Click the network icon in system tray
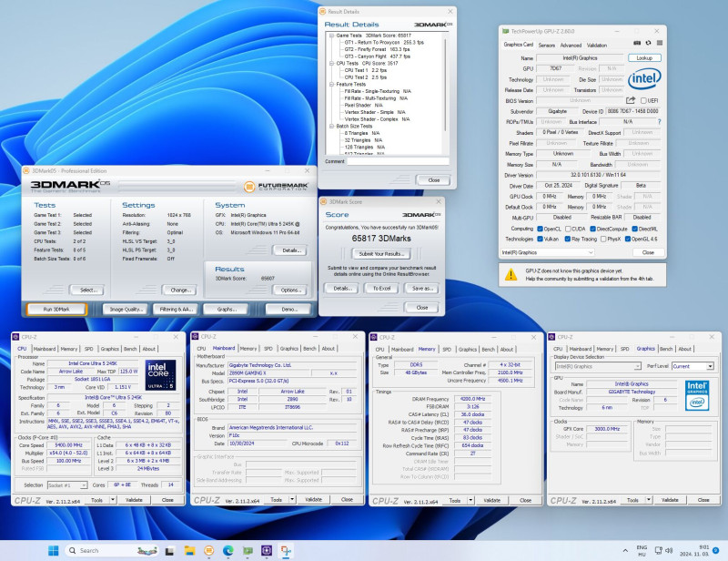728x561 pixels. coord(658,550)
